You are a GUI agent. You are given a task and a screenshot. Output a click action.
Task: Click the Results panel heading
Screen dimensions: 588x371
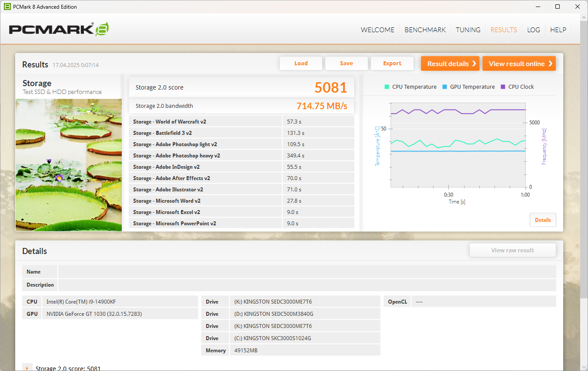35,65
